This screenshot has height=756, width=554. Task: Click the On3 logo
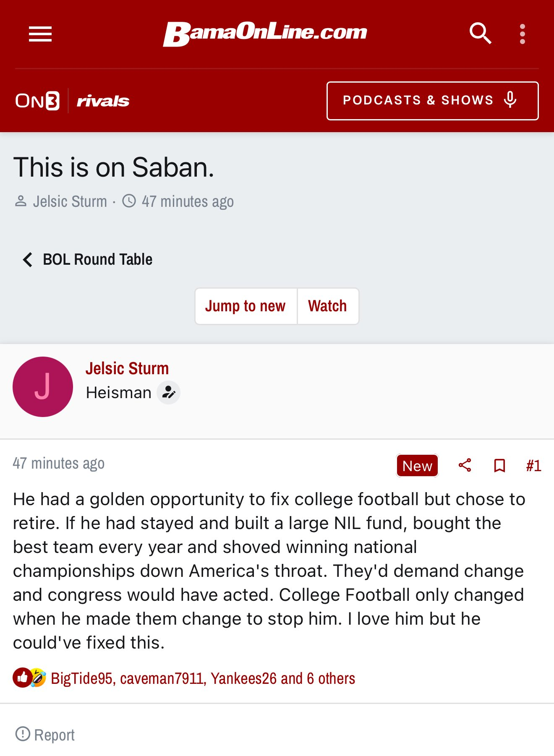(x=37, y=101)
